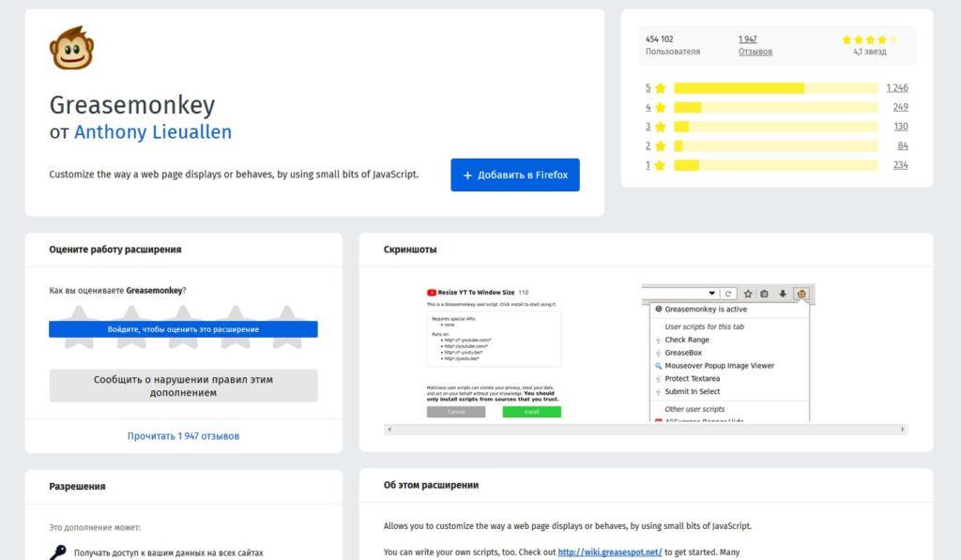Click the 4,1 звезд star rating icons
961x560 pixels.
tap(870, 39)
